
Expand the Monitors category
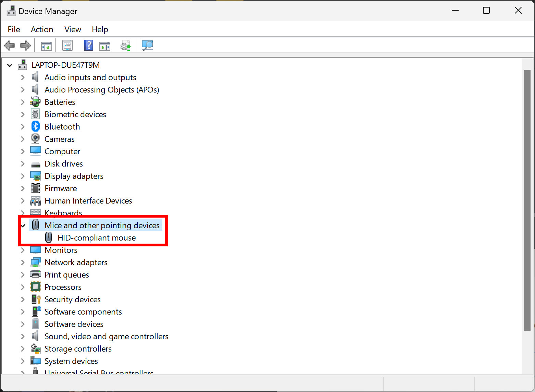pos(23,250)
